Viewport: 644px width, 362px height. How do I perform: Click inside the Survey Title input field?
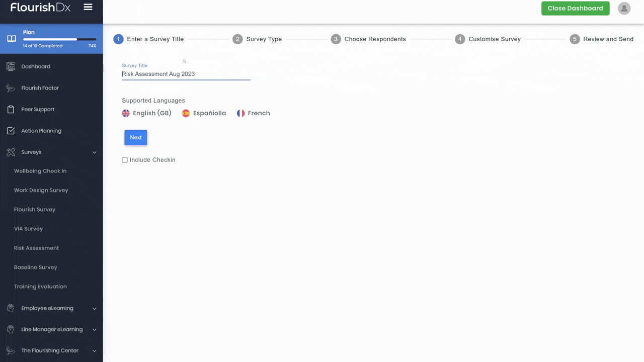(186, 74)
